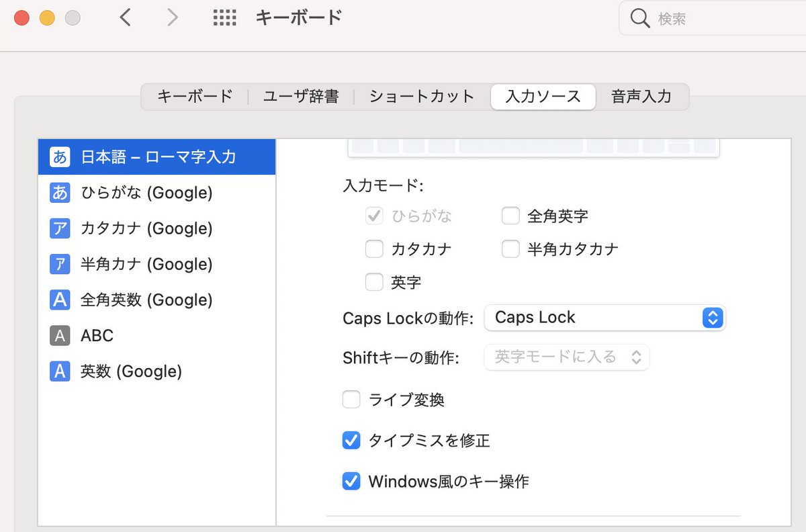Open the Caps Lockの動作 dropdown
Screen dimensions: 806x532
[x=603, y=318]
